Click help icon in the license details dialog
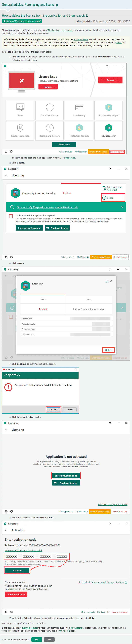 pyautogui.click(x=107, y=281)
